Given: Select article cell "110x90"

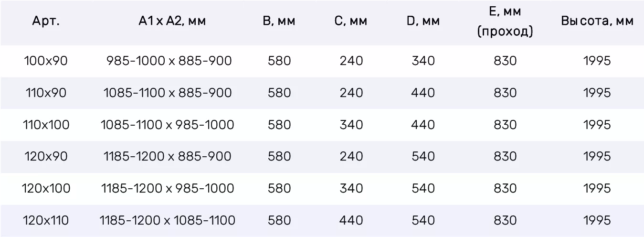Looking at the screenshot, I should click(46, 93).
